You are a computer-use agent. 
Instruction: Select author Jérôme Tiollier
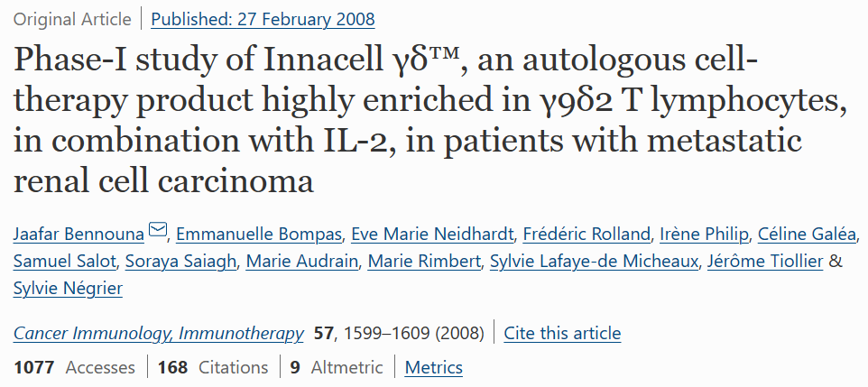(765, 261)
